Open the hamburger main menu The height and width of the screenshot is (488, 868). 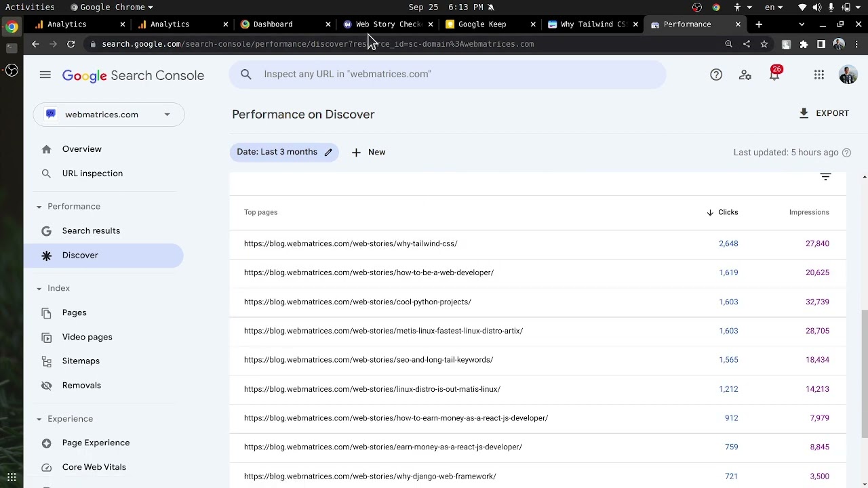45,75
